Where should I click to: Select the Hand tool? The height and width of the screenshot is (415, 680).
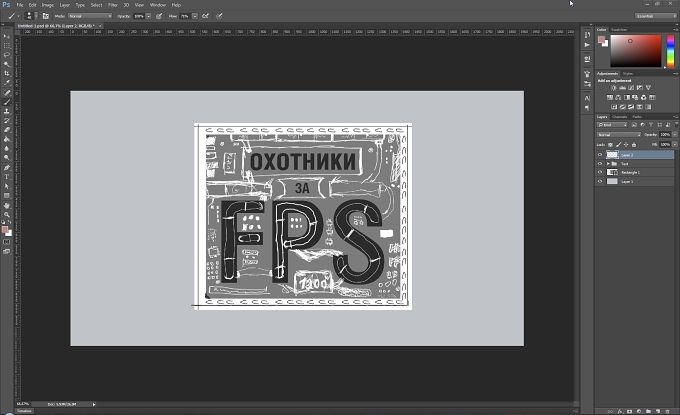point(7,206)
